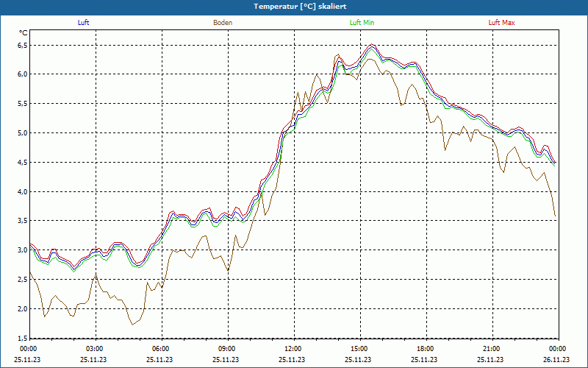The image size is (588, 368).
Task: Click the red 'Luft Max' legend label
Action: (501, 23)
